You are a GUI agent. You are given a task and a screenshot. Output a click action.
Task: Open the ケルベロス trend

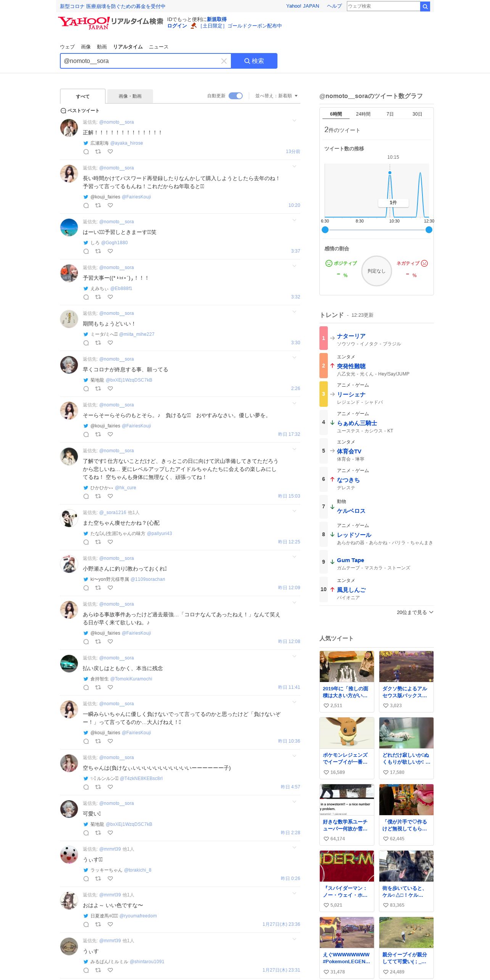351,511
